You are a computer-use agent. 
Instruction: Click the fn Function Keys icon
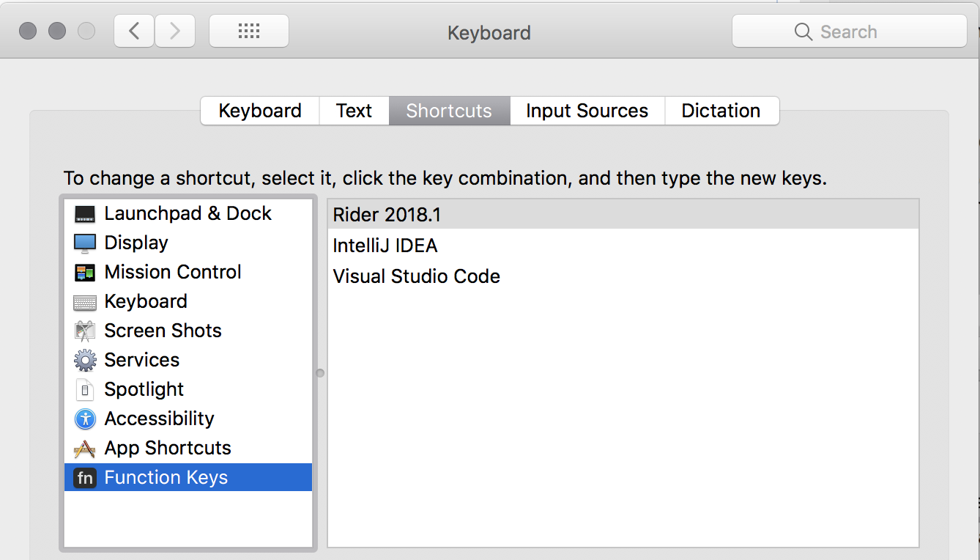point(84,477)
